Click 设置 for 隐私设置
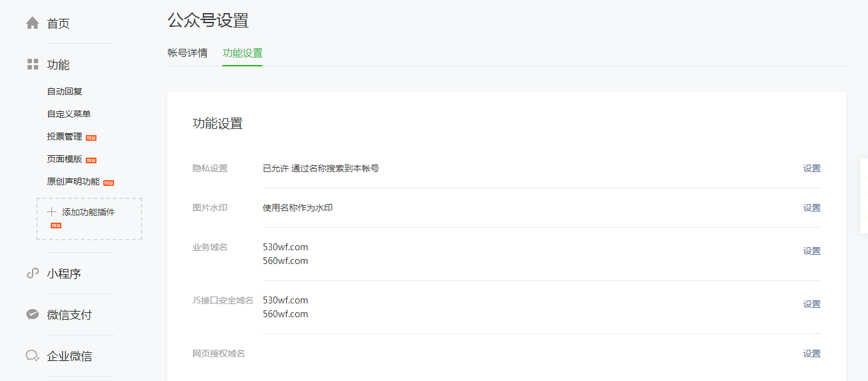This screenshot has height=381, width=868. 812,168
